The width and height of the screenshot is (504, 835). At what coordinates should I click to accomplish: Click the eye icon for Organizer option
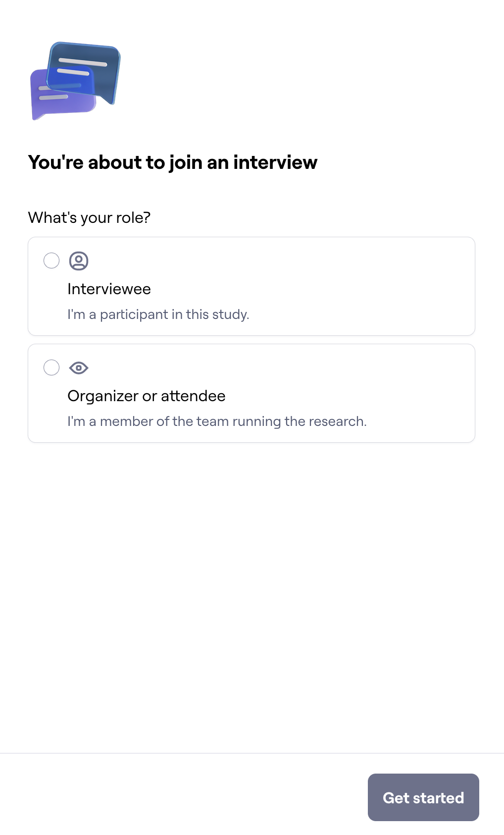[x=79, y=368]
